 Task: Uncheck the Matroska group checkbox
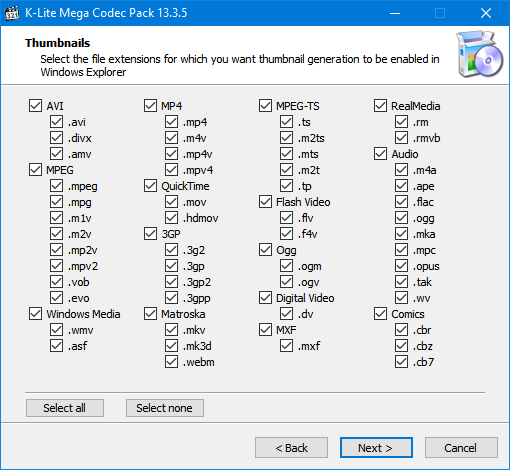pyautogui.click(x=150, y=314)
